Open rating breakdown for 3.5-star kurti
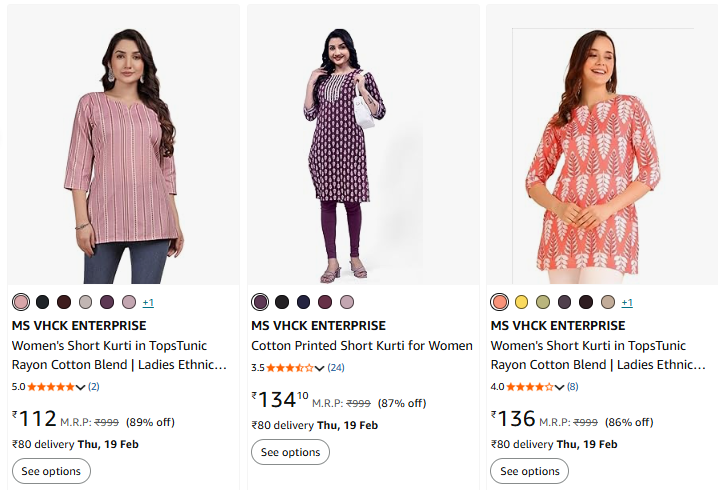This screenshot has height=490, width=718. [320, 368]
